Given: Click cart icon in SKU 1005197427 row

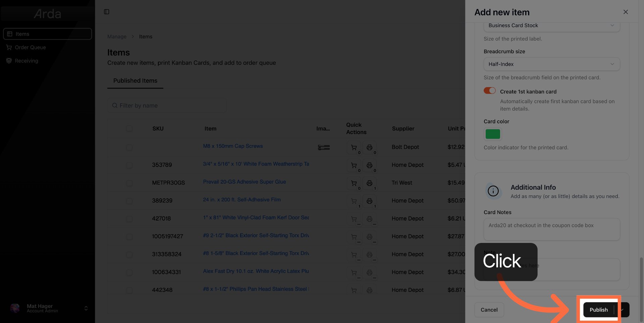Looking at the screenshot, I should click(354, 237).
